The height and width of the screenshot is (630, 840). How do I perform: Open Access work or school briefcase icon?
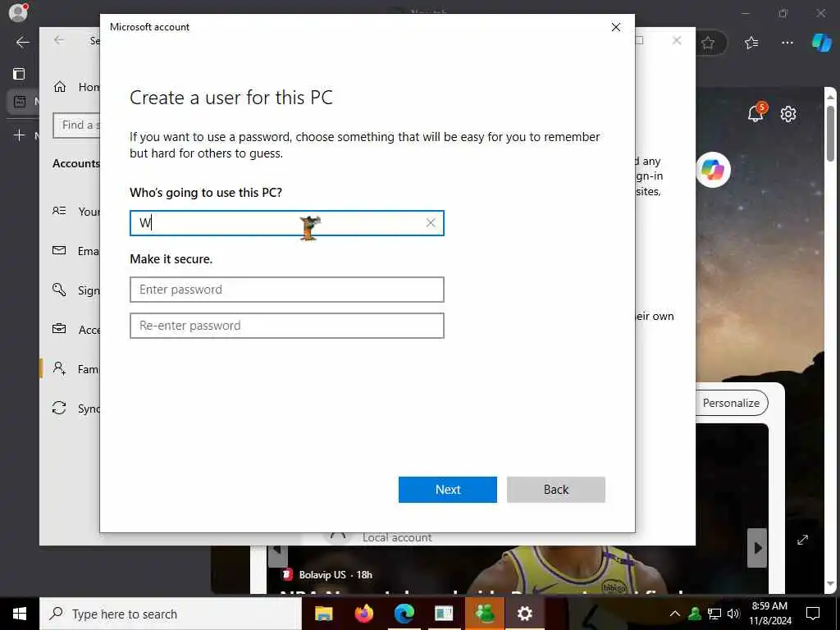tap(59, 329)
